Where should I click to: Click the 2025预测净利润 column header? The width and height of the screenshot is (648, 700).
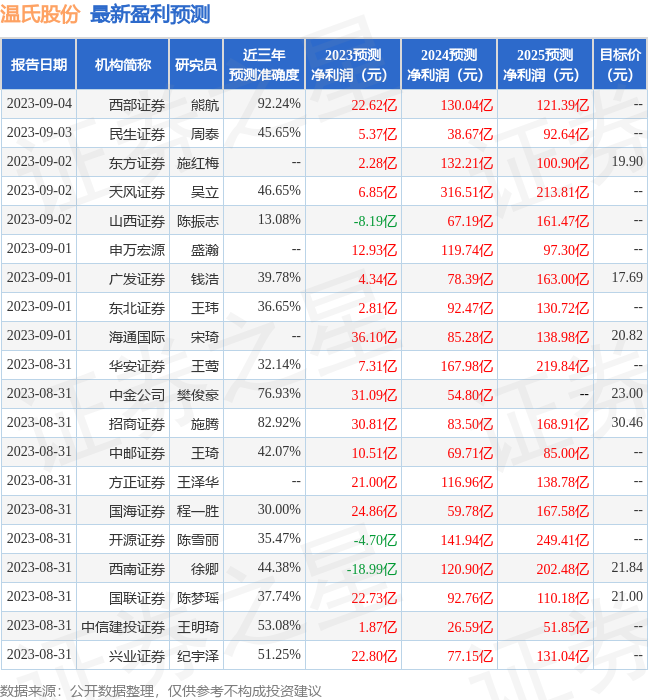pyautogui.click(x=545, y=65)
